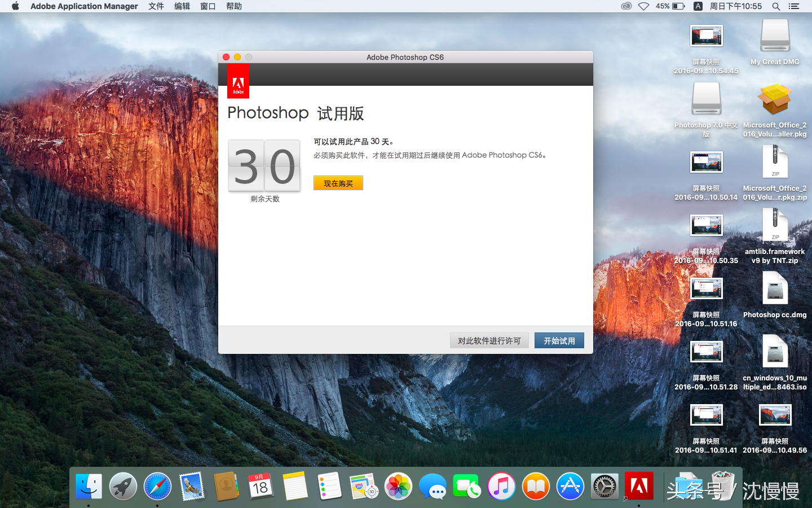Viewport: 812px width, 508px height.
Task: Open Notification Center icon
Action: [794, 6]
